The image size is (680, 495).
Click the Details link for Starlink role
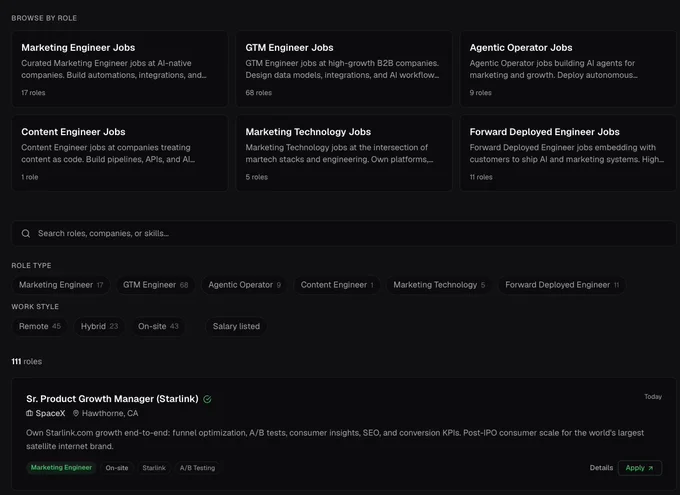click(601, 468)
